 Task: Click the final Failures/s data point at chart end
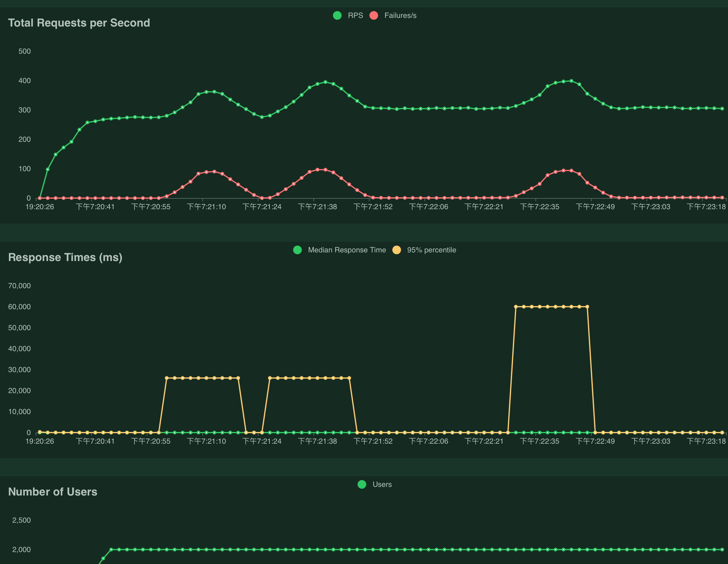722,198
